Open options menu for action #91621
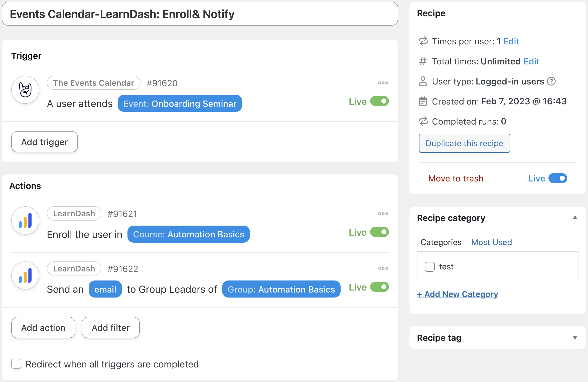Screen dimensions: 588x382 tap(383, 213)
